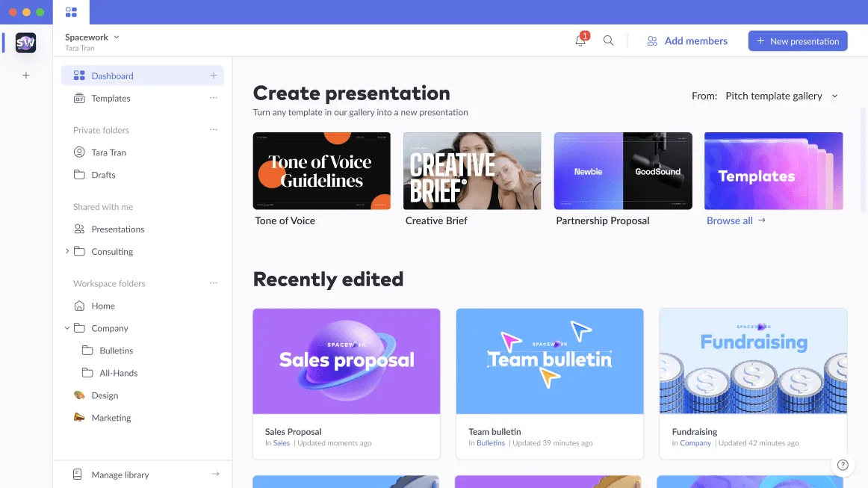Expand the Consulting folder
Viewport: 868px width, 488px height.
tap(67, 251)
